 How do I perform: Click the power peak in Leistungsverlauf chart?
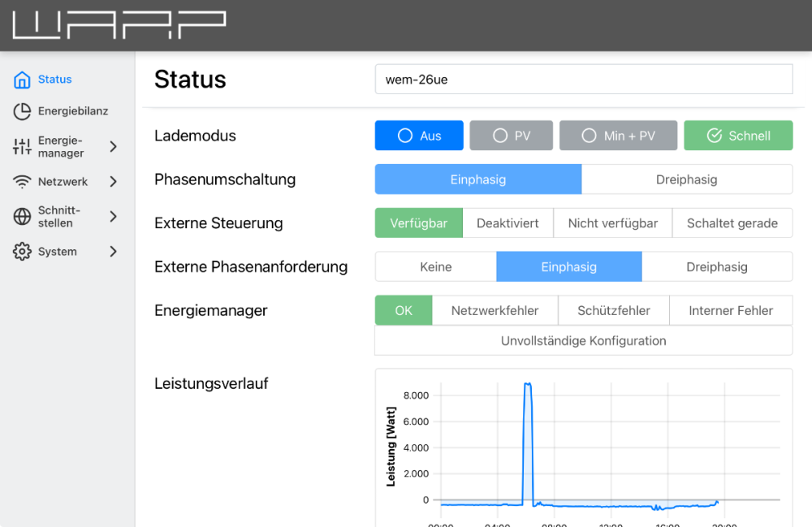point(528,384)
